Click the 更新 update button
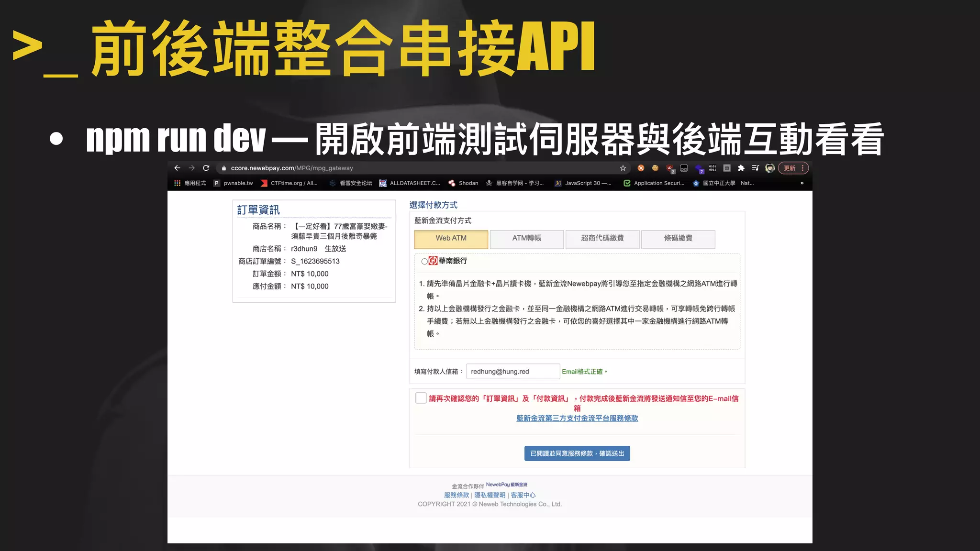 point(790,168)
